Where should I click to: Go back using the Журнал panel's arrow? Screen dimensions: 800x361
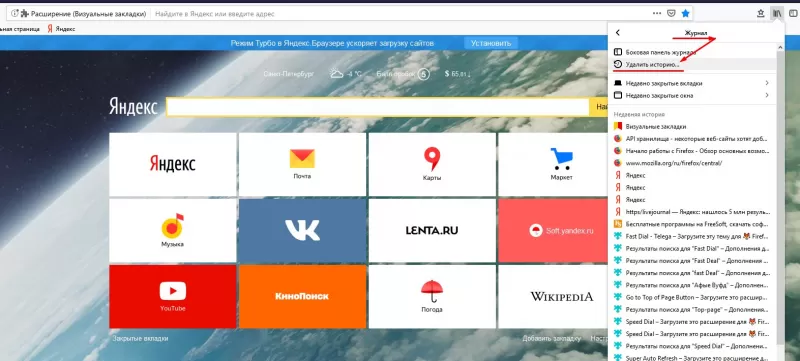click(618, 33)
